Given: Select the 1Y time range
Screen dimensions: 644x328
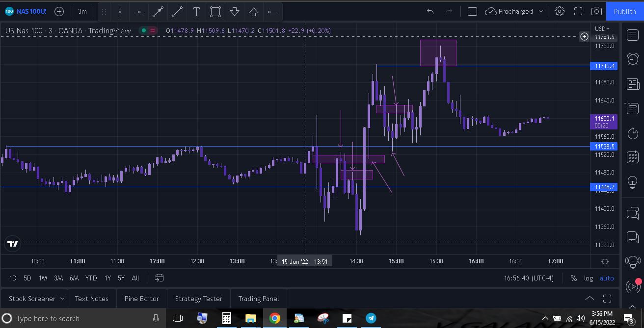Looking at the screenshot, I should pos(107,278).
